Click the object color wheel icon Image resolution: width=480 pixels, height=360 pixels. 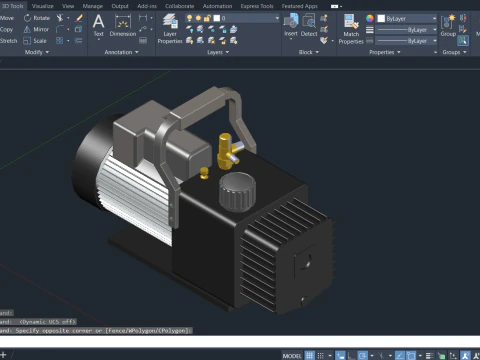coord(370,18)
